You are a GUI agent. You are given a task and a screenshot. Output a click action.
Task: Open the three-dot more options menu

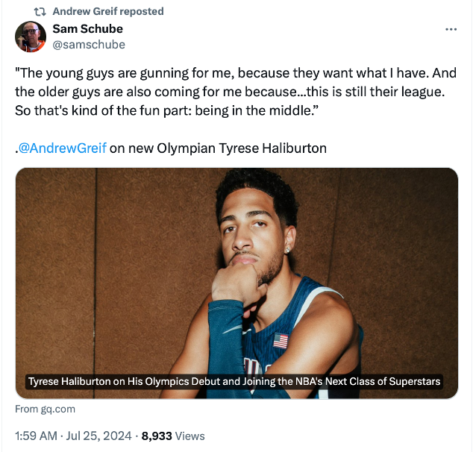point(451,29)
